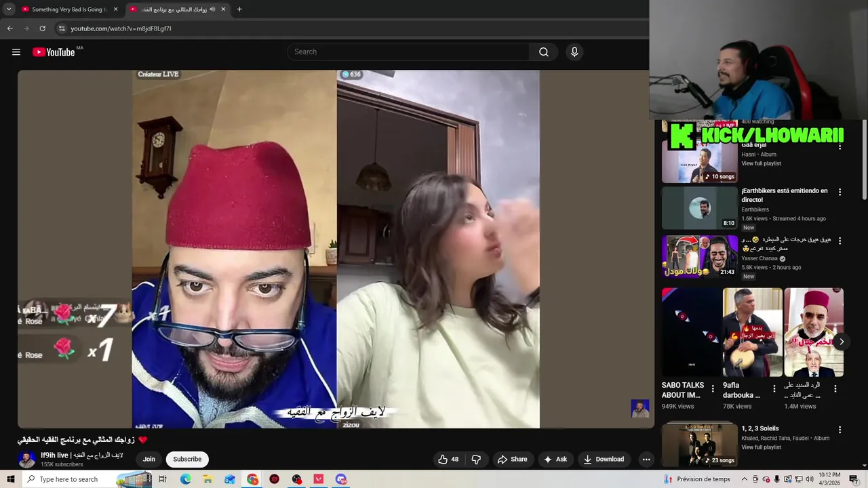
Task: Open the notification center icon
Action: pyautogui.click(x=854, y=479)
